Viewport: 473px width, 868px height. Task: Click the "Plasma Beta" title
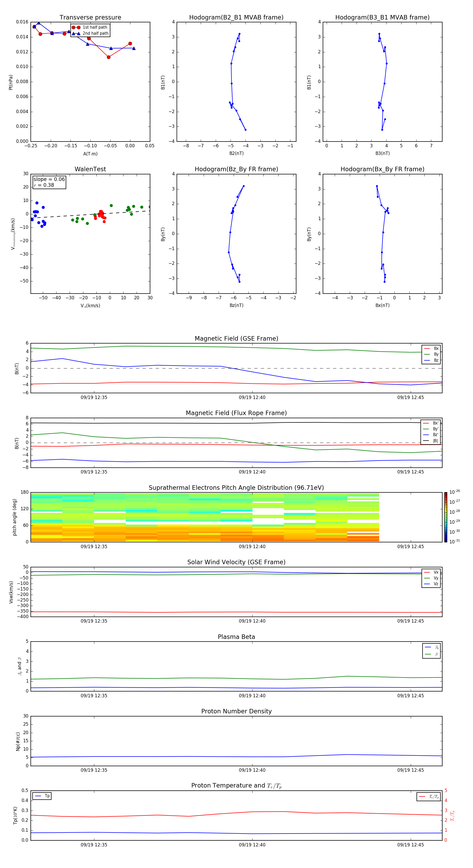(236, 637)
